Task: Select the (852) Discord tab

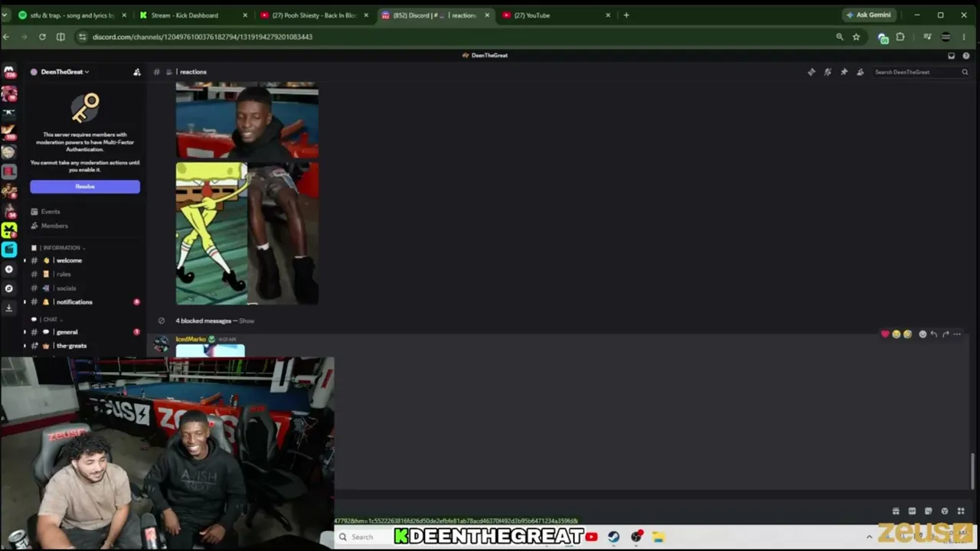Action: tap(436, 15)
